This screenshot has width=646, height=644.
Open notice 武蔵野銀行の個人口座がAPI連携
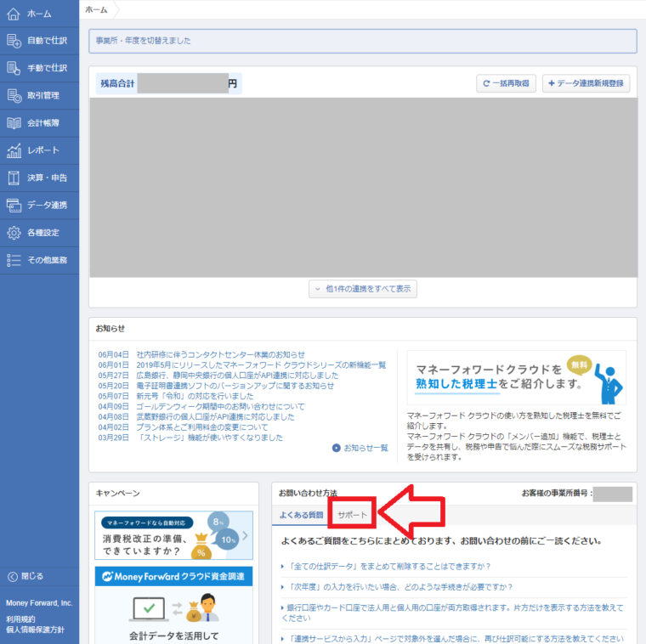pyautogui.click(x=215, y=416)
